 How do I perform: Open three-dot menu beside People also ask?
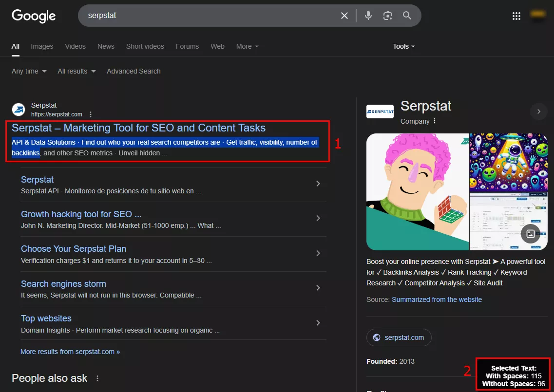[x=97, y=378]
